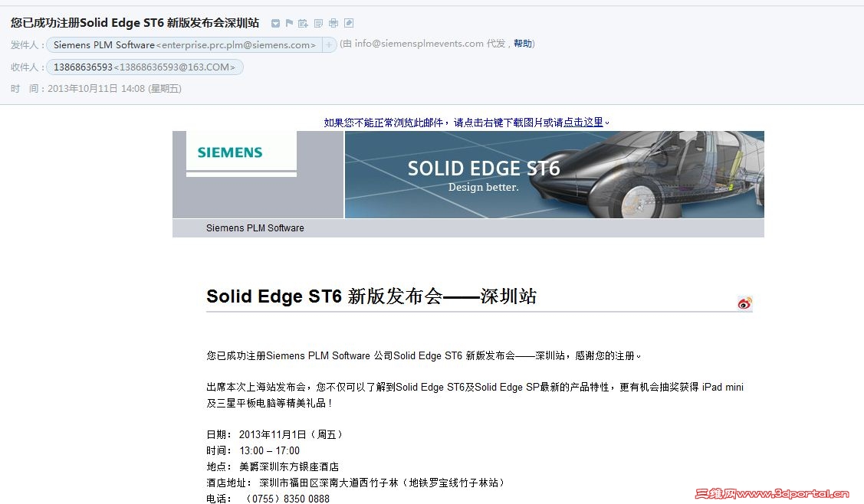The width and height of the screenshot is (864, 504).
Task: Click the Siemens PLM Software banner caption
Action: coord(255,227)
